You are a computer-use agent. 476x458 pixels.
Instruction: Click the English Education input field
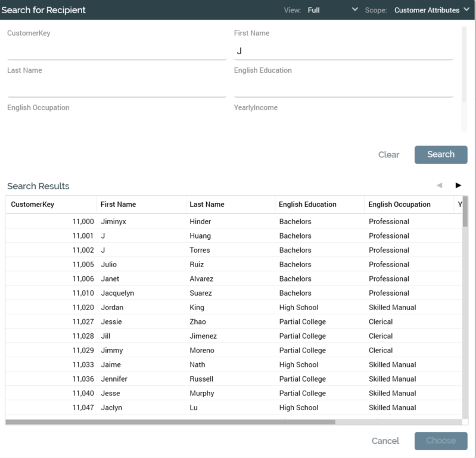pyautogui.click(x=343, y=88)
